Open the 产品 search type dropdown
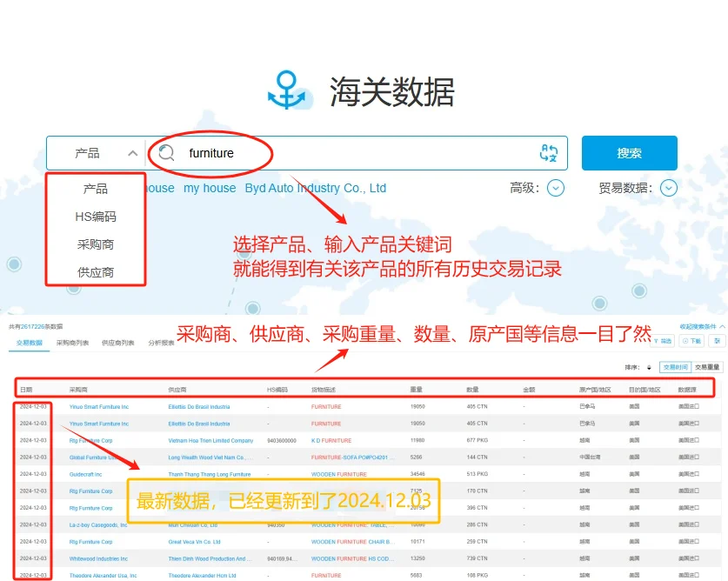 click(96, 152)
